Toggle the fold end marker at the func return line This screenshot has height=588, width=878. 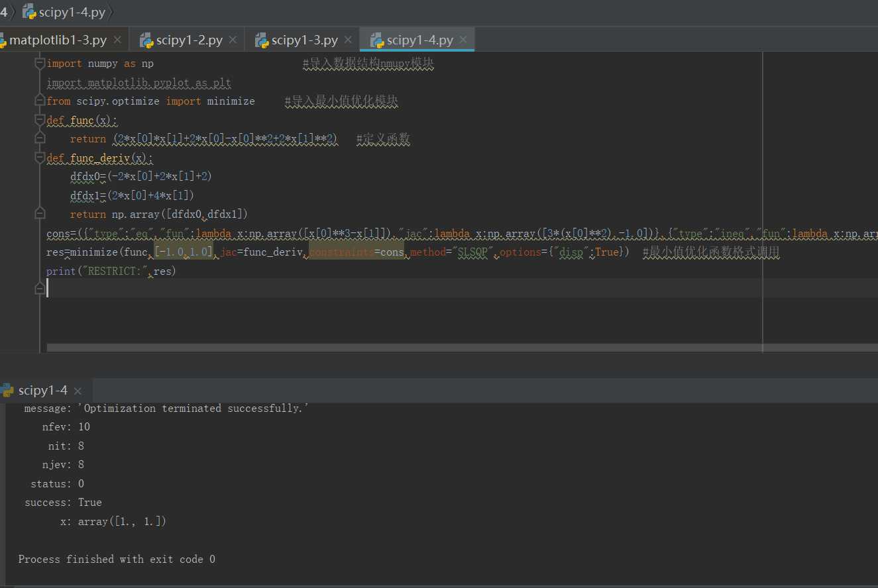(39, 138)
